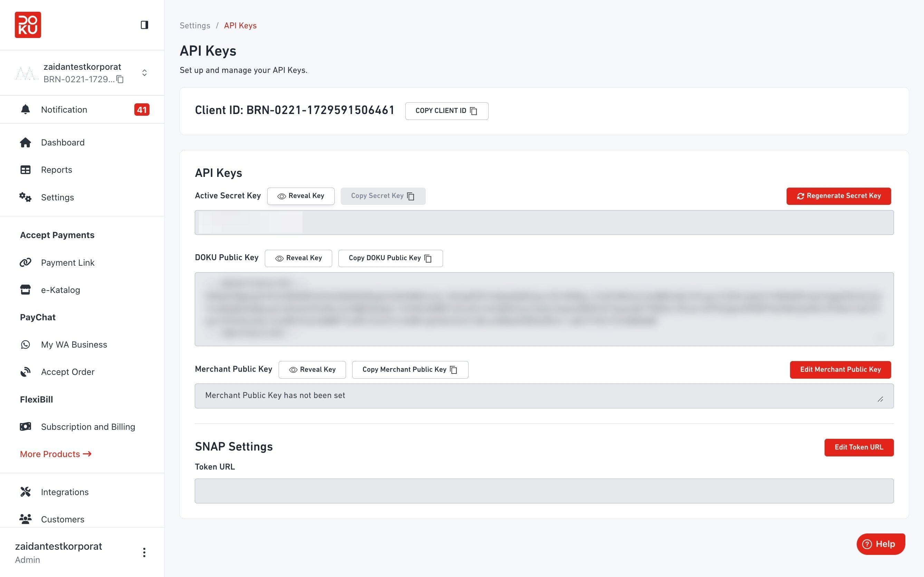Click the 41 notification badge
924x577 pixels.
(142, 110)
